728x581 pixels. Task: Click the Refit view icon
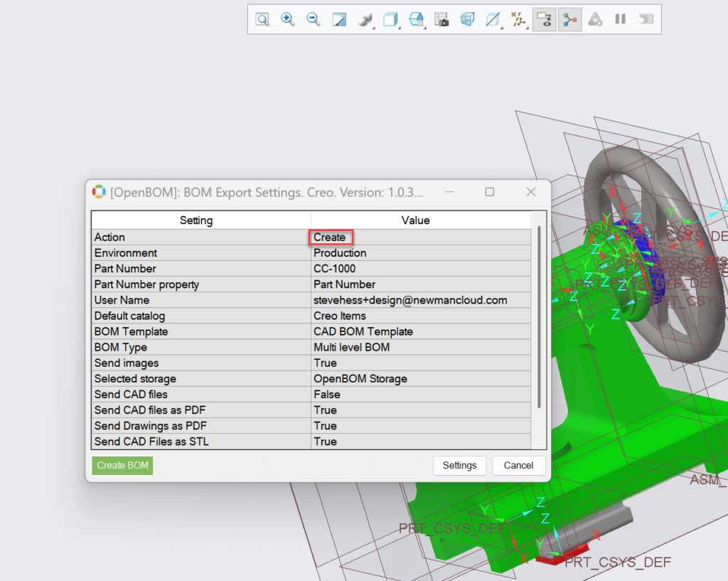tap(262, 19)
